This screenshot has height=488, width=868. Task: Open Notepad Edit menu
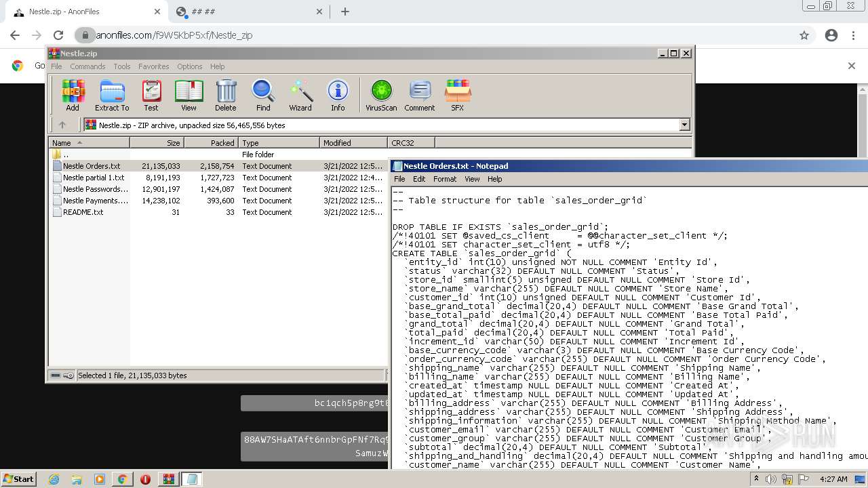[419, 179]
